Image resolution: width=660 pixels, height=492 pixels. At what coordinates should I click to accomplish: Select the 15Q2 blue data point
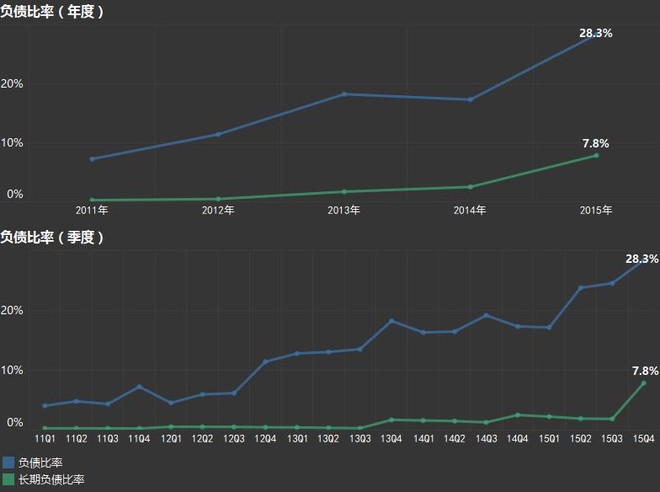pos(581,288)
